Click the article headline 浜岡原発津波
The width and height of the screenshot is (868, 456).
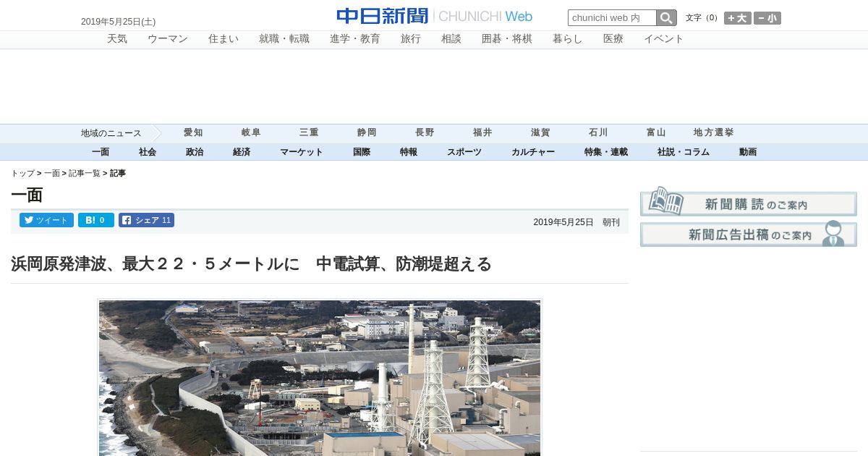251,264
